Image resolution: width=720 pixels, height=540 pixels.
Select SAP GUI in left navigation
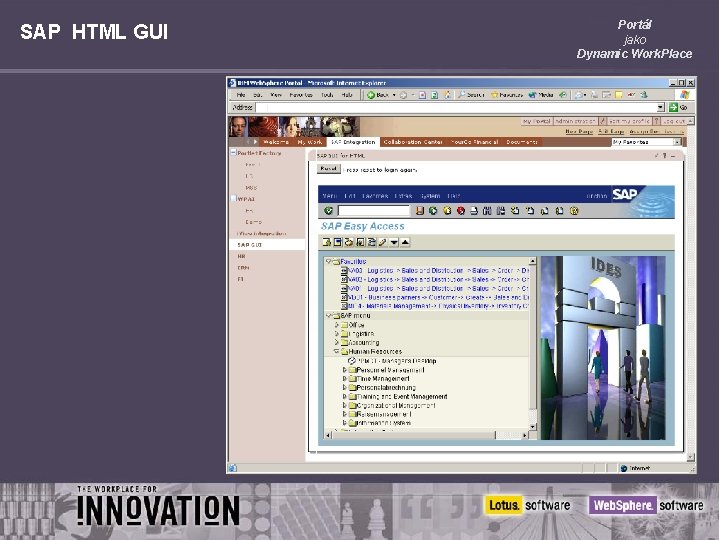pos(249,245)
